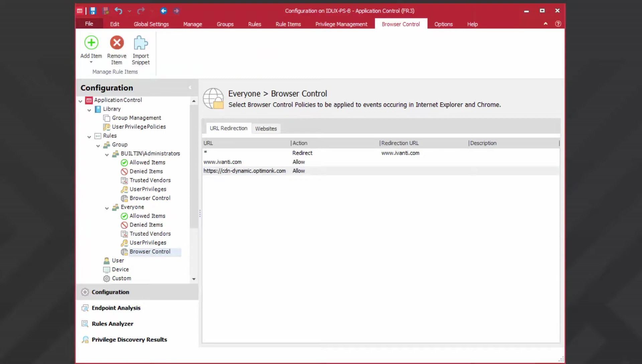This screenshot has height=364, width=642.
Task: Click the Forward navigation arrow
Action: 176,11
